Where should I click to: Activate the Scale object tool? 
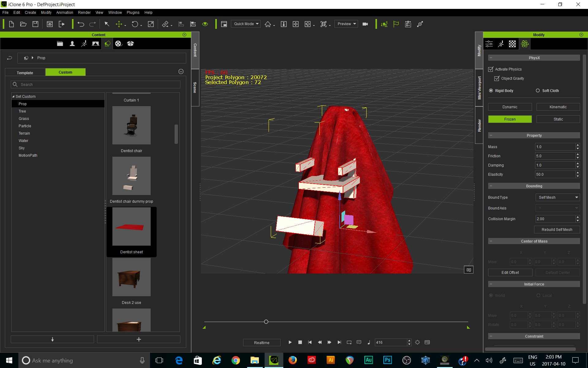[151, 24]
